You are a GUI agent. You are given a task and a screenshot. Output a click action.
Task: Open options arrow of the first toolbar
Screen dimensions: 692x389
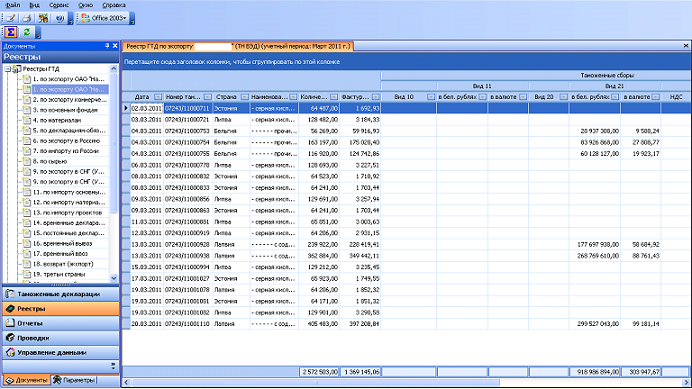70,19
